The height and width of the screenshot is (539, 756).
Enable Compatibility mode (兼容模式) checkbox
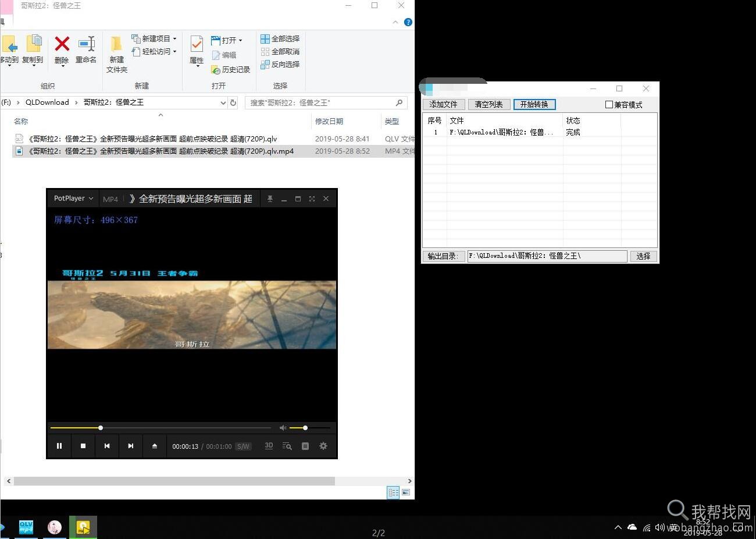coord(609,105)
